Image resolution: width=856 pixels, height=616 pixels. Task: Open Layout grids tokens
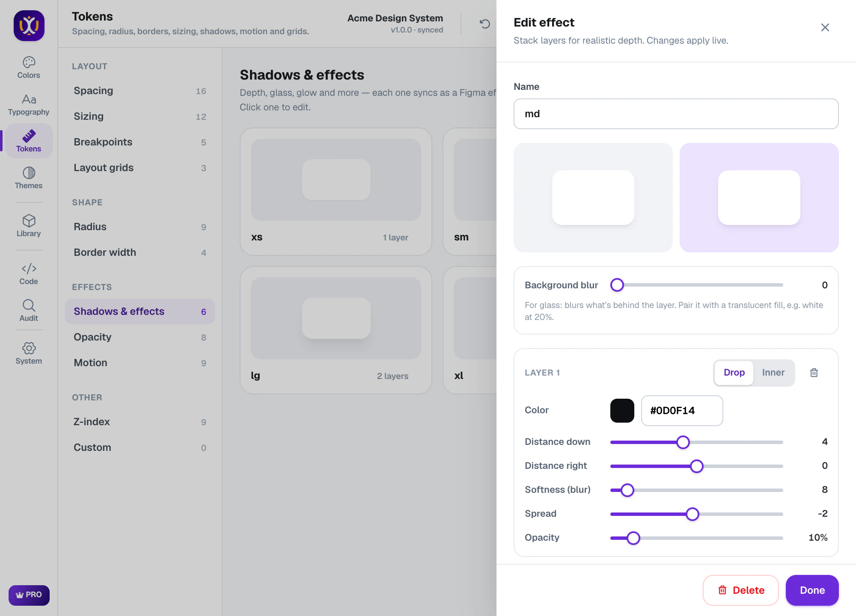click(140, 168)
